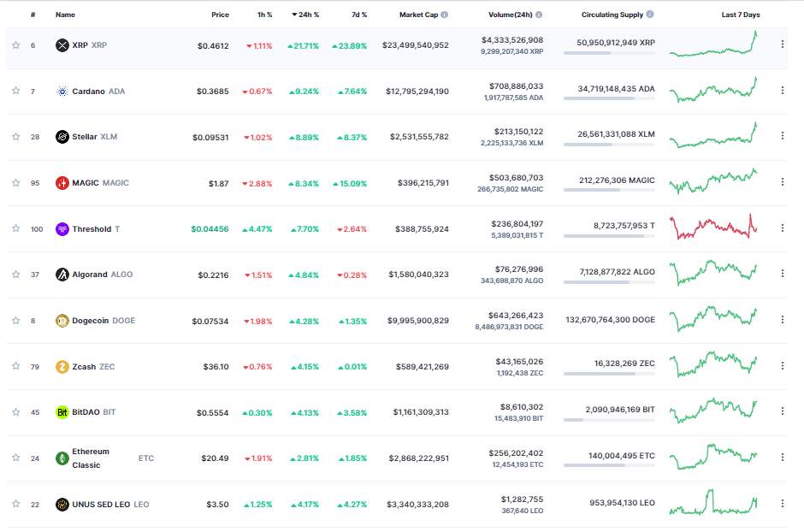Open more options menu for MAGIC row

tap(783, 182)
